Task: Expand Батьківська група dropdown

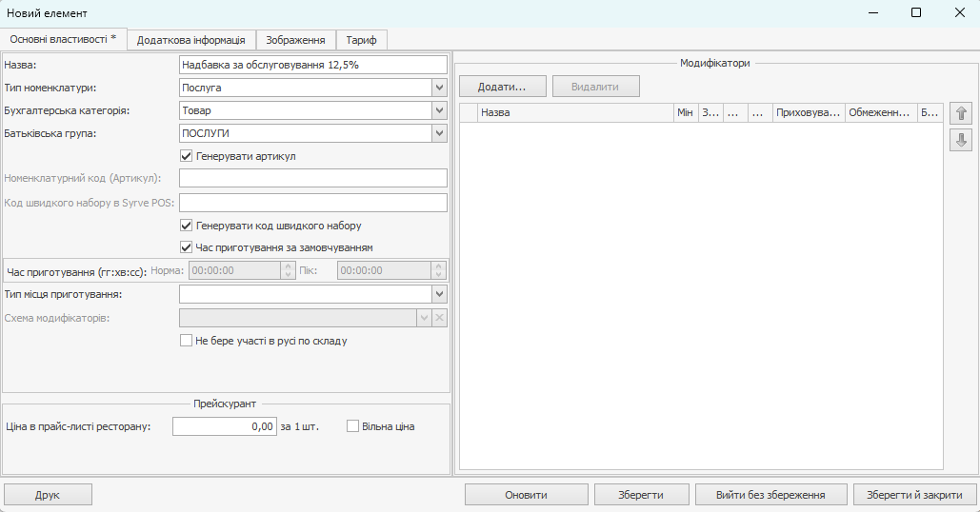Action: click(439, 133)
